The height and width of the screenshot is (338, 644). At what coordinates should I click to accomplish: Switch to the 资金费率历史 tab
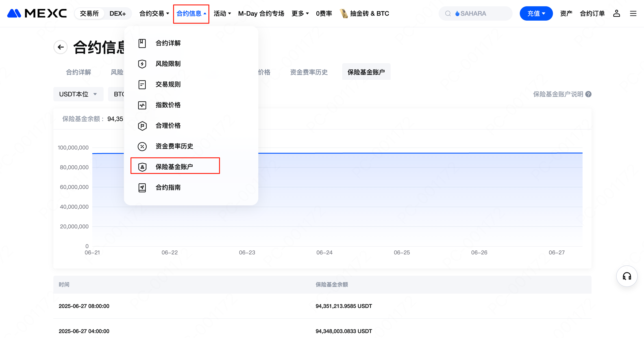point(309,72)
